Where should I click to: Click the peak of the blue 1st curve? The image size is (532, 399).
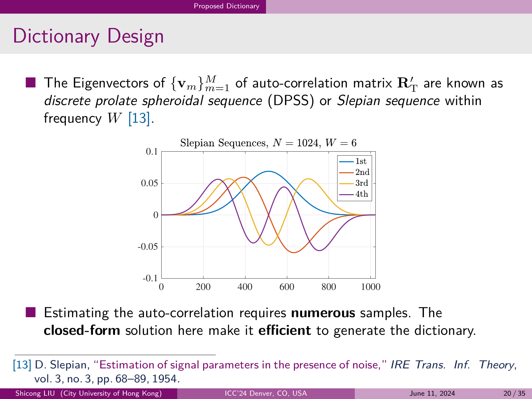coord(269,171)
